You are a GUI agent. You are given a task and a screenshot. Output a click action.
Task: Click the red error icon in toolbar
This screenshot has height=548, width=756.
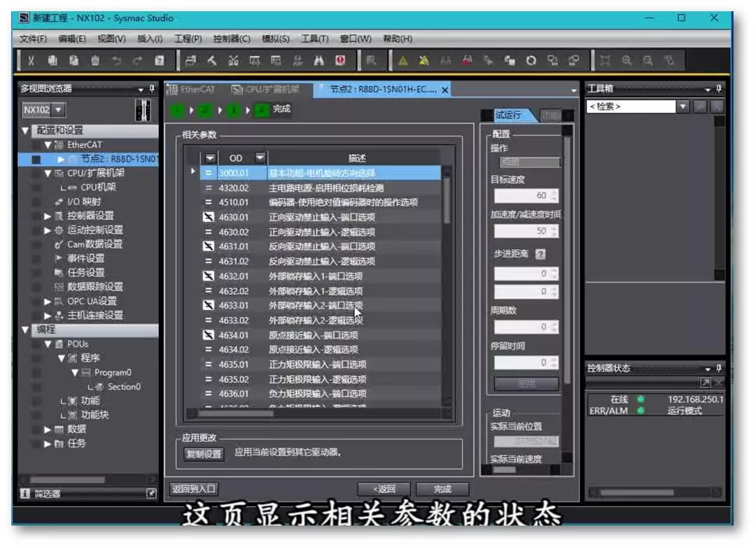pos(340,61)
